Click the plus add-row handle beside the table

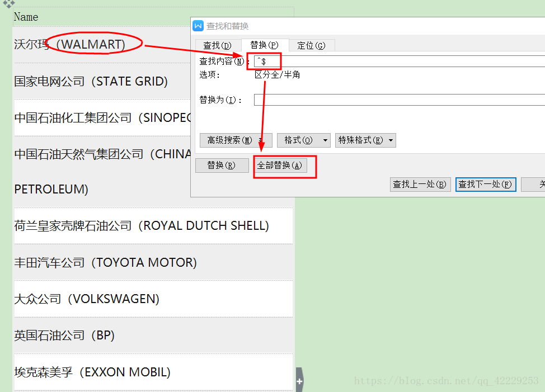299,381
